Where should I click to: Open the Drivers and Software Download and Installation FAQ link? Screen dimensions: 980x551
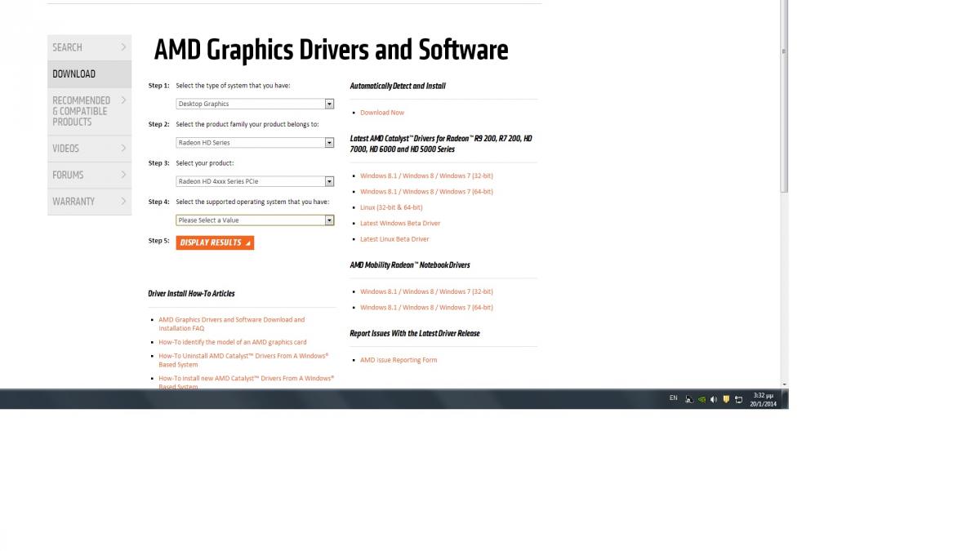tap(231, 324)
